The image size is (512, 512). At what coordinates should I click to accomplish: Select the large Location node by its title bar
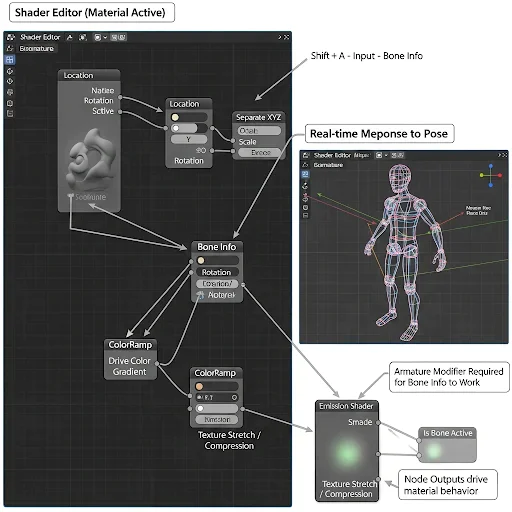[x=89, y=75]
